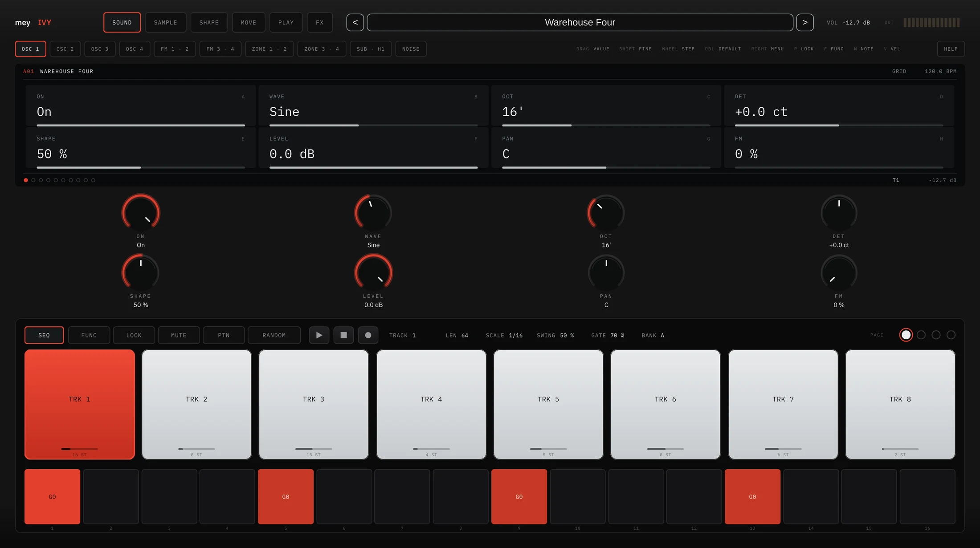Select the SUB - H1 page
The width and height of the screenshot is (980, 548).
point(371,49)
